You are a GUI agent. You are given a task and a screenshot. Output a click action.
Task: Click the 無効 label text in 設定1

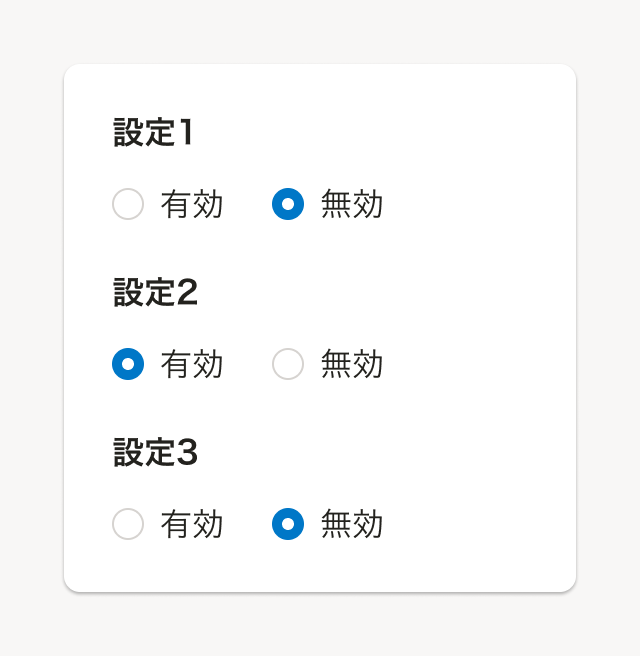tap(352, 204)
